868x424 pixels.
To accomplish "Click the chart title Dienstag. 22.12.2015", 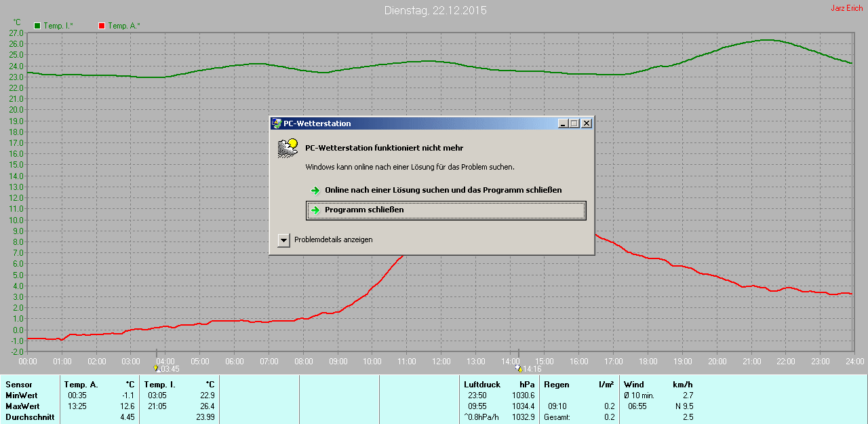I will (x=435, y=10).
